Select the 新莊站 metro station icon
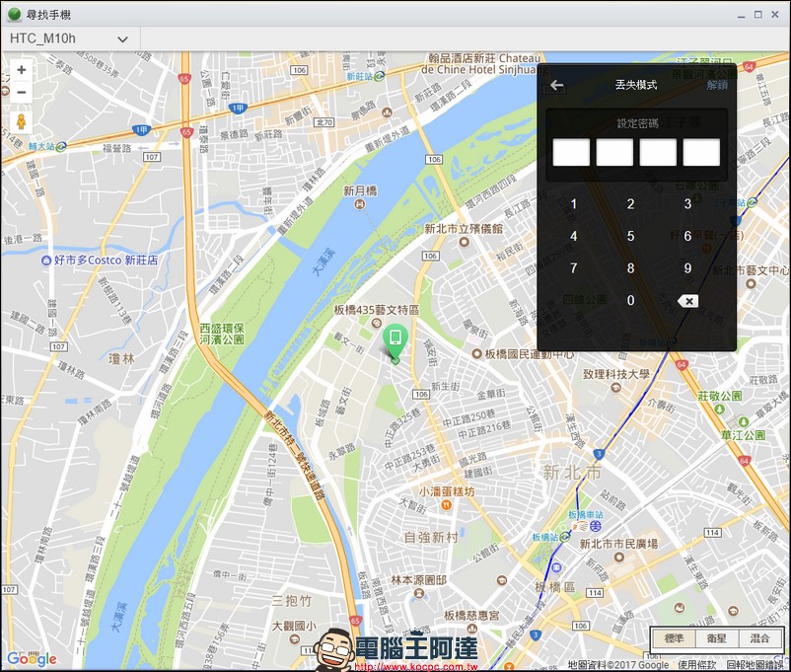The image size is (791, 672). click(380, 76)
